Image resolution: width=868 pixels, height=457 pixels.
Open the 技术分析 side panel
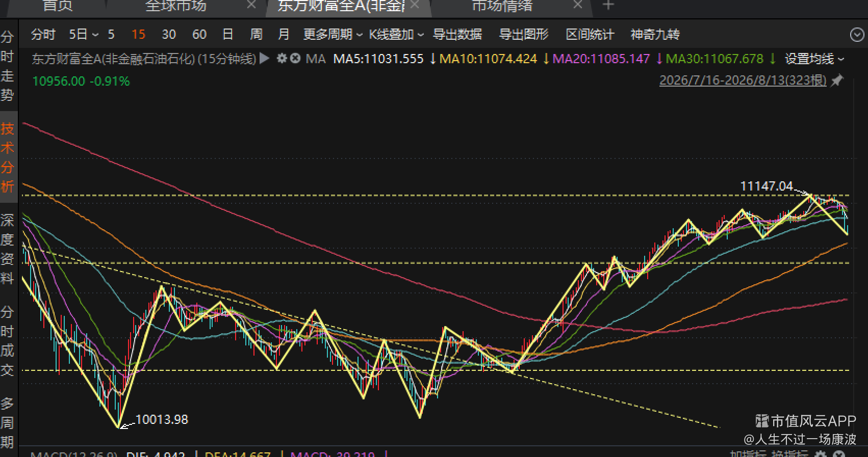tap(7, 157)
